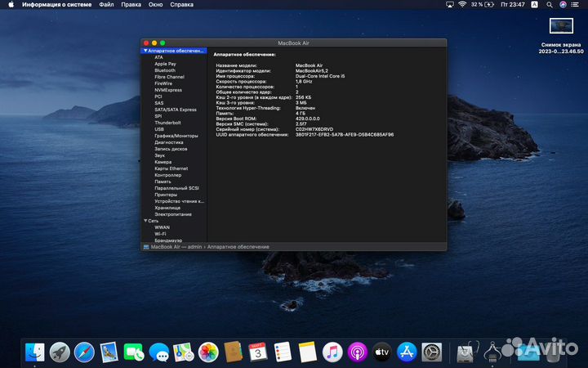Open the Окно menu
The width and height of the screenshot is (588, 368).
(155, 5)
